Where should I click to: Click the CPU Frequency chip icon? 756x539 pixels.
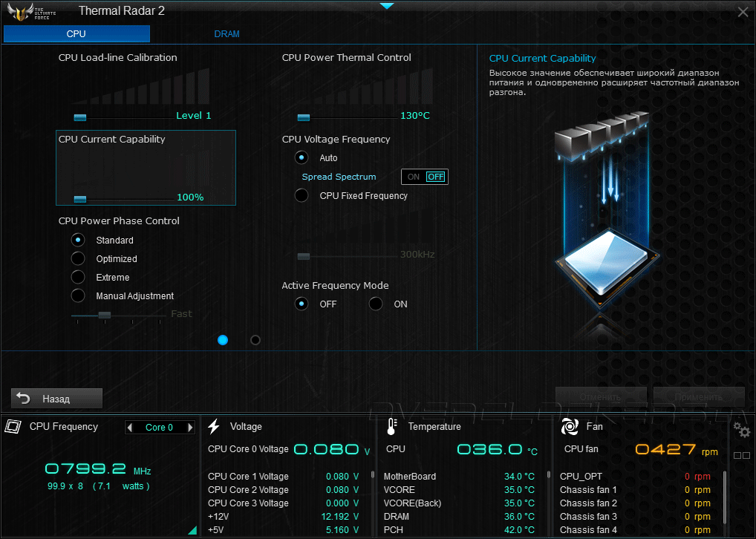click(13, 426)
